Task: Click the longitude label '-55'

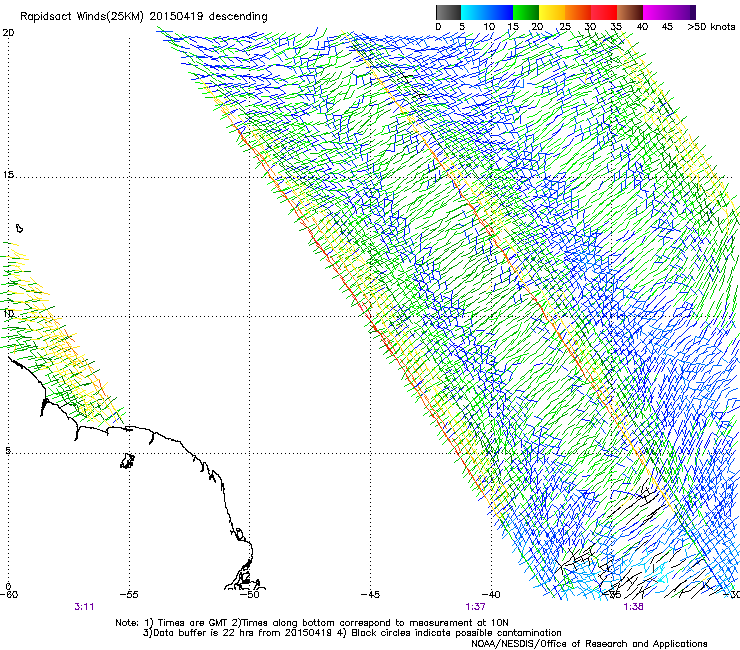Action: click(129, 594)
